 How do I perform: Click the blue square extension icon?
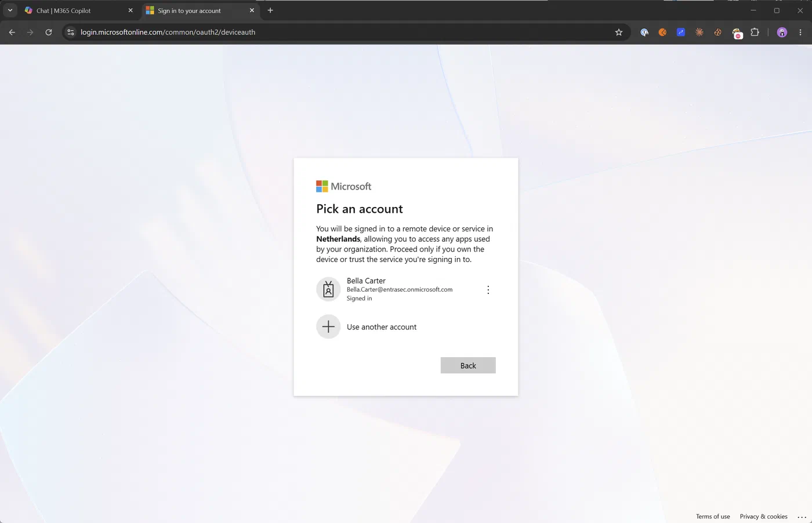pyautogui.click(x=681, y=32)
